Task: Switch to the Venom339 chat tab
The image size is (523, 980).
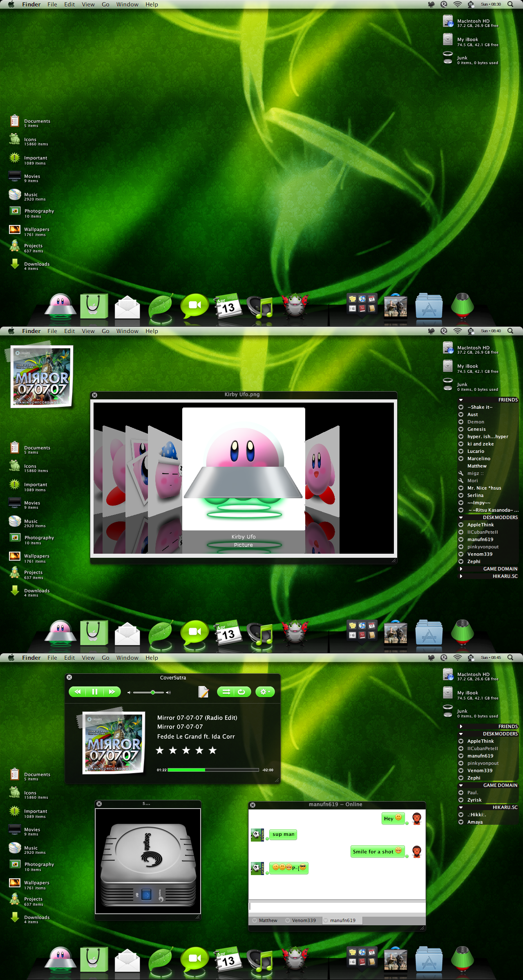Action: click(301, 920)
